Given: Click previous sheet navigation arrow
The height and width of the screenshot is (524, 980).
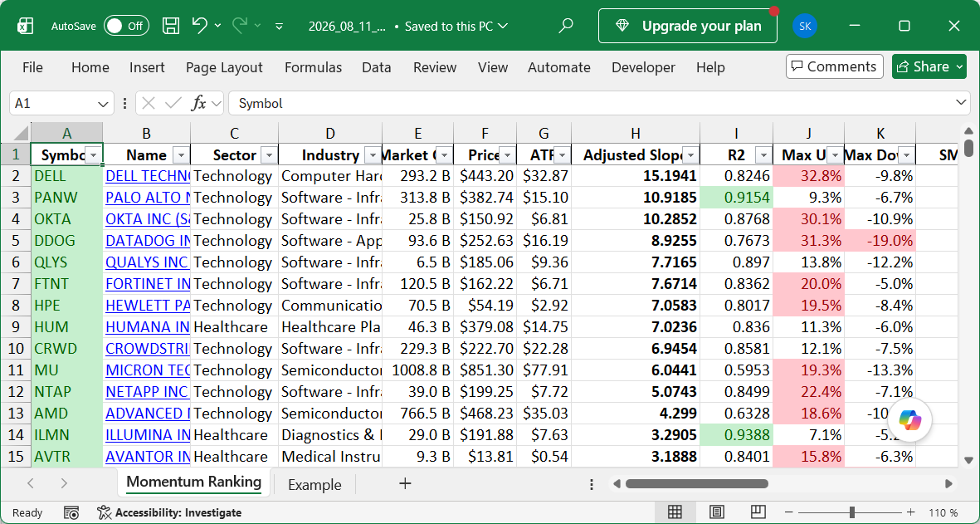Looking at the screenshot, I should click(30, 483).
